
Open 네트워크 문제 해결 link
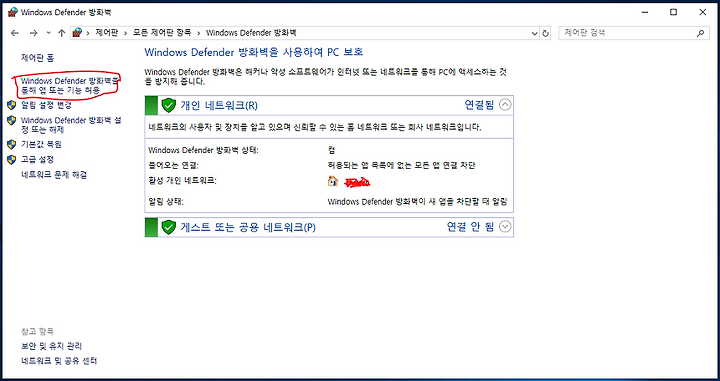point(54,174)
